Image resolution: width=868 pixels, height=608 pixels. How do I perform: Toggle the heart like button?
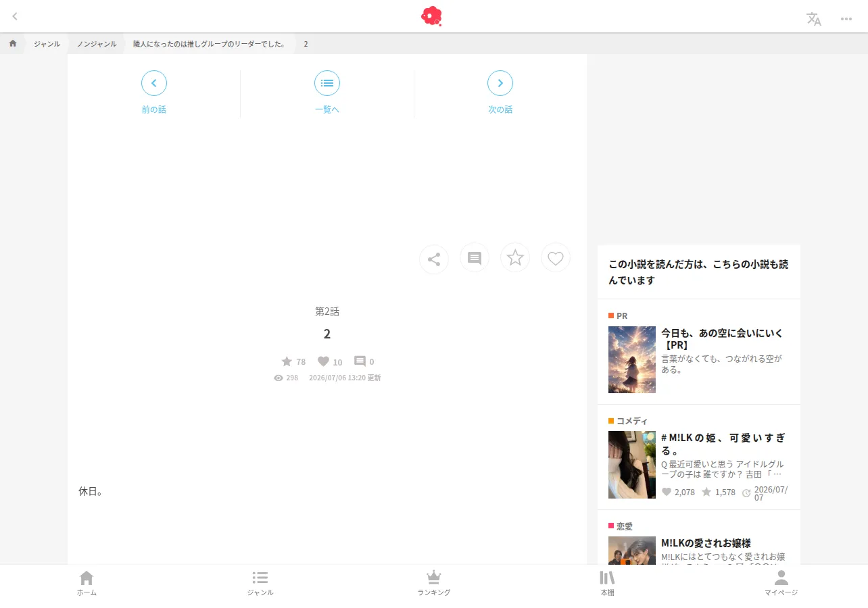(556, 258)
